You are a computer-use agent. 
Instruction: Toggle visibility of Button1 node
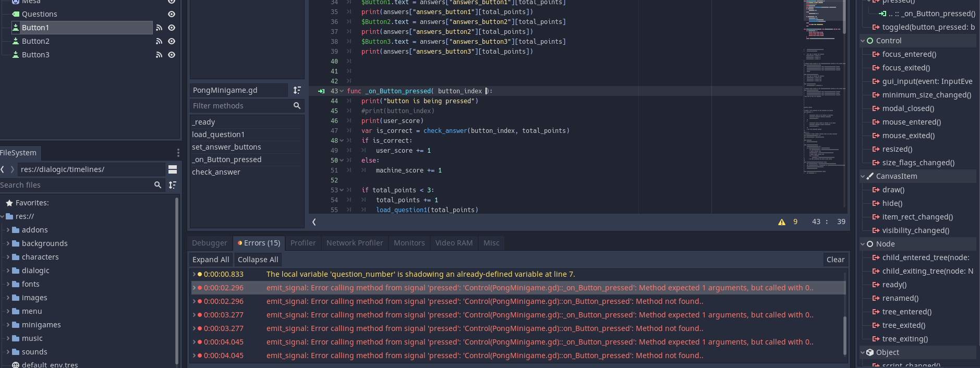tap(172, 28)
